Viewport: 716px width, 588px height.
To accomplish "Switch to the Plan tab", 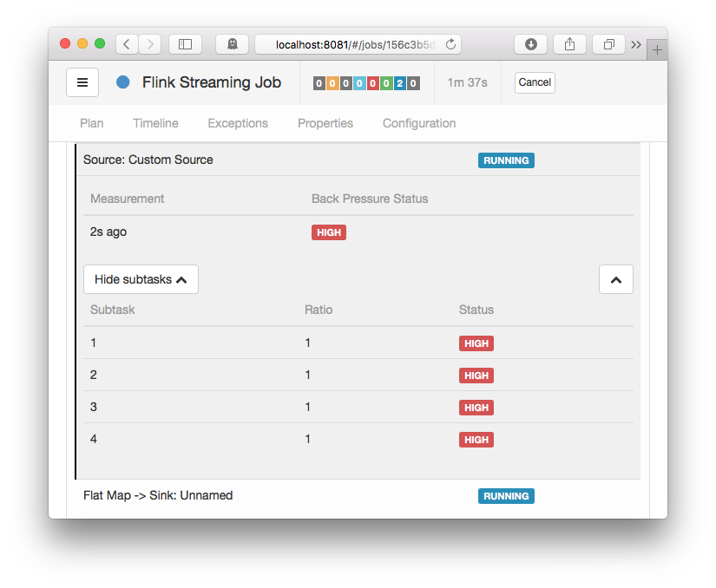I will (x=92, y=123).
